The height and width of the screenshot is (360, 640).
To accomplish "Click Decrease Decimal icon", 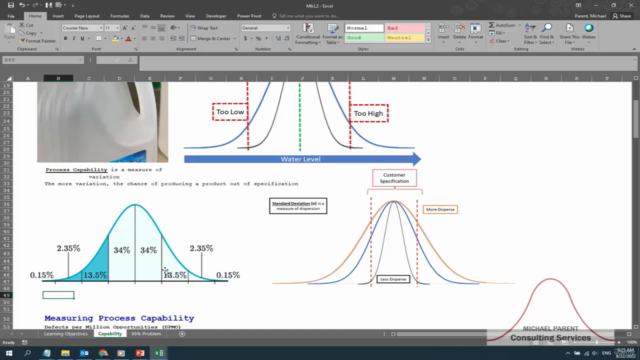I will point(287,38).
